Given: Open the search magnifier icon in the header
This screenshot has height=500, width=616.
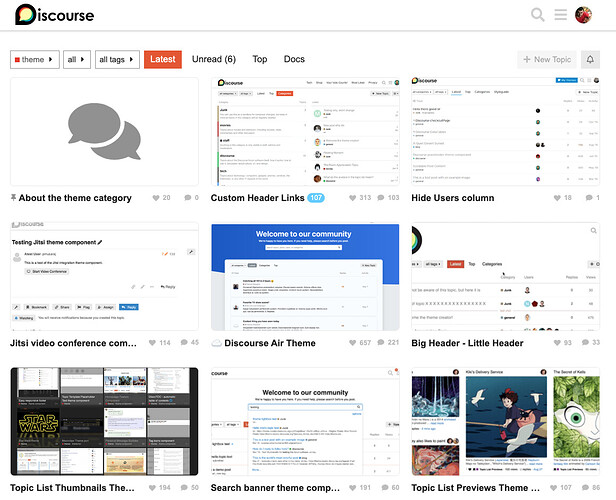Looking at the screenshot, I should point(537,15).
